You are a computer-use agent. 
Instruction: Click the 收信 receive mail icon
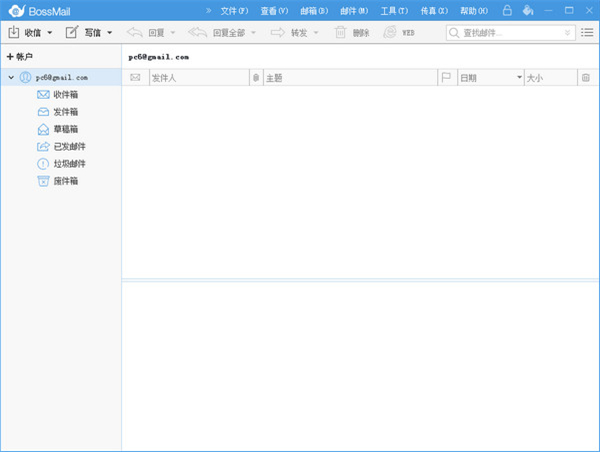pos(14,32)
